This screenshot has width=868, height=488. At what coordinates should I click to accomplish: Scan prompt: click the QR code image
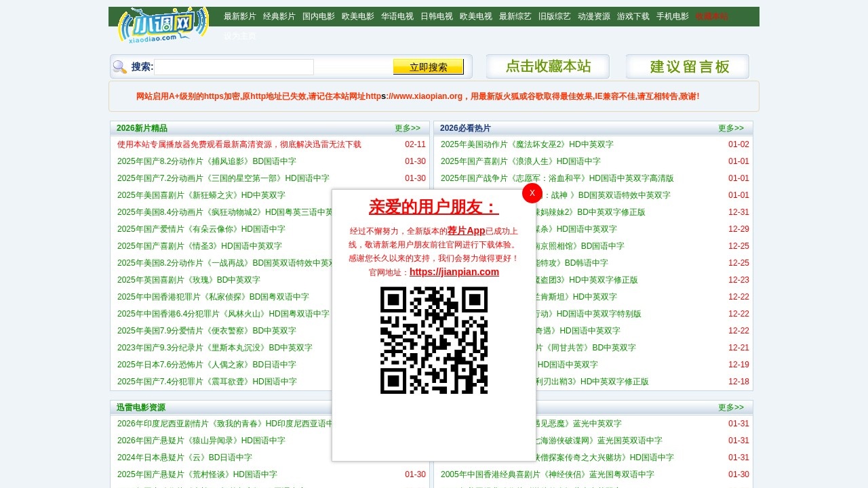click(x=433, y=340)
